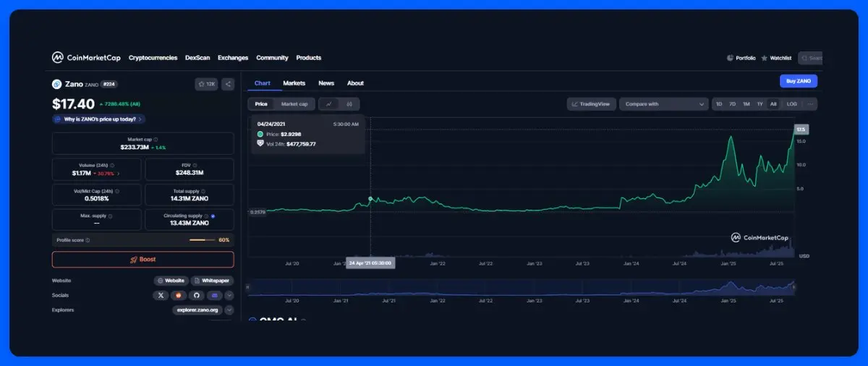Click the share icon beside the star
868x366 pixels.
pyautogui.click(x=228, y=84)
